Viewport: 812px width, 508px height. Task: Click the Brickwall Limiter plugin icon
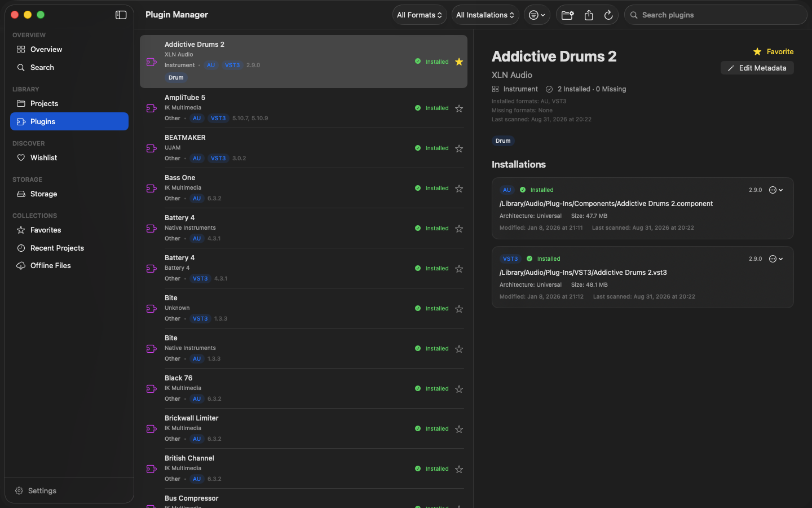click(151, 429)
